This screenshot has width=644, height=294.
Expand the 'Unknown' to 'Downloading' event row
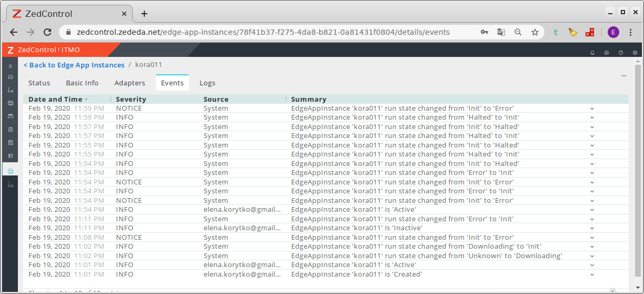[x=592, y=256]
